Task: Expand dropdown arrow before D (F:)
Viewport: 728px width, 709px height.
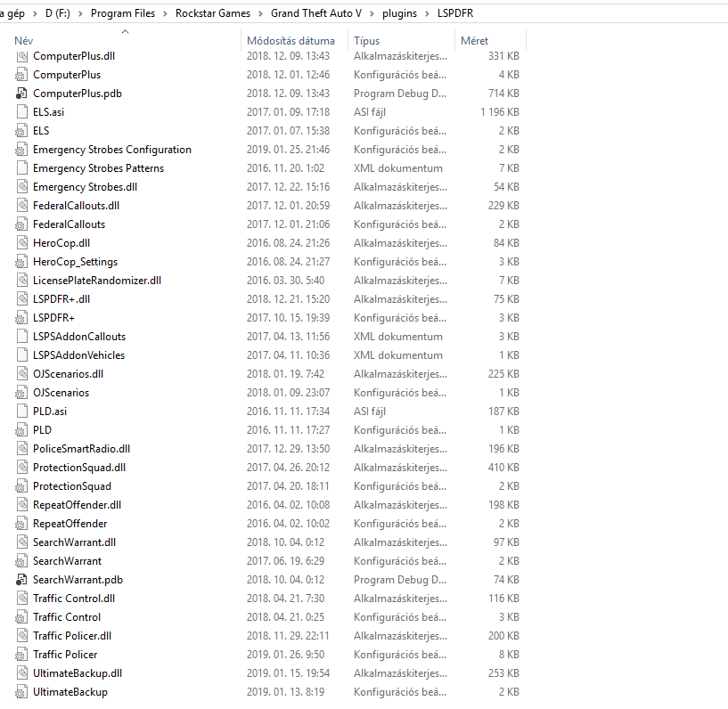Action: click(x=35, y=13)
